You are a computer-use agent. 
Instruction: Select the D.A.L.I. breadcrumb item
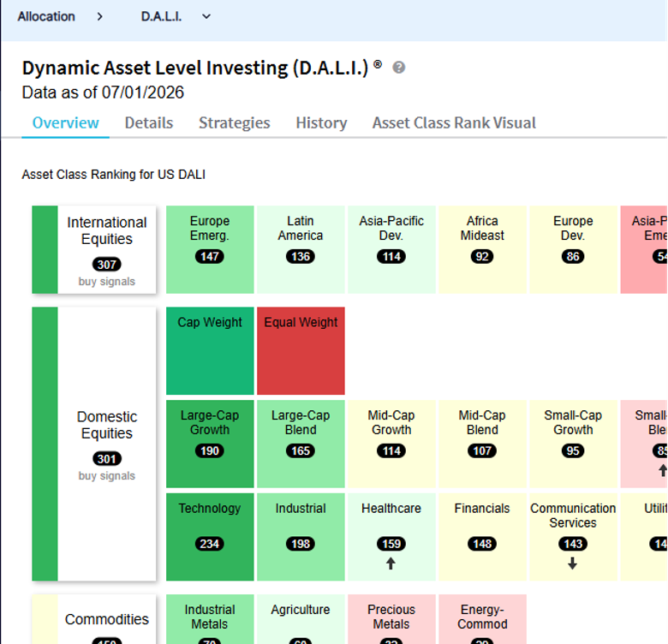click(x=162, y=16)
